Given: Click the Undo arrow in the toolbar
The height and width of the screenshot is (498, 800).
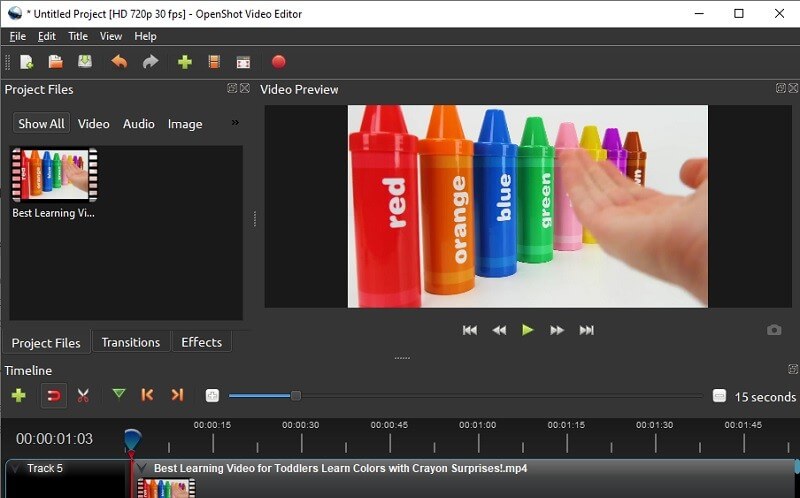Looking at the screenshot, I should click(119, 62).
